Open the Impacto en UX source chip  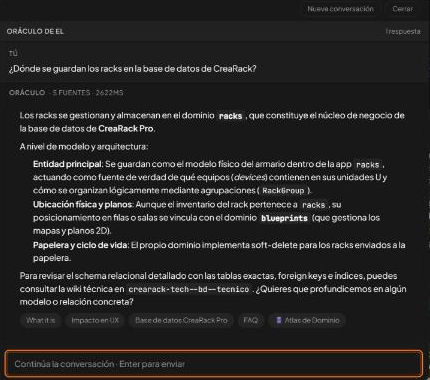95,320
